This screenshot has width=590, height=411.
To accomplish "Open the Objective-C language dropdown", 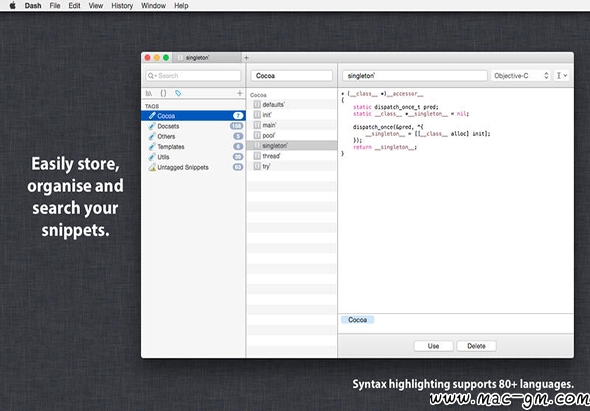I will [521, 76].
